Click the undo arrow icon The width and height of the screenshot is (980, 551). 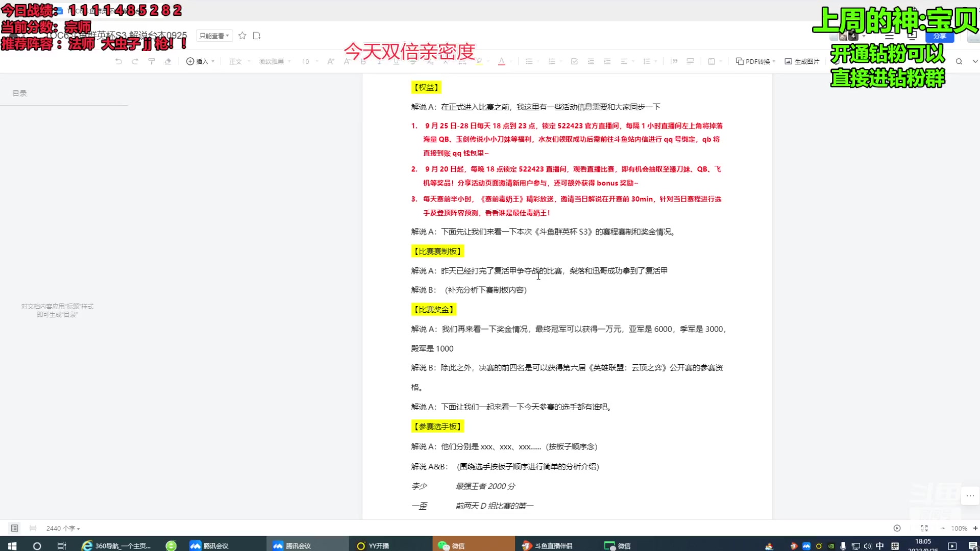pyautogui.click(x=118, y=61)
